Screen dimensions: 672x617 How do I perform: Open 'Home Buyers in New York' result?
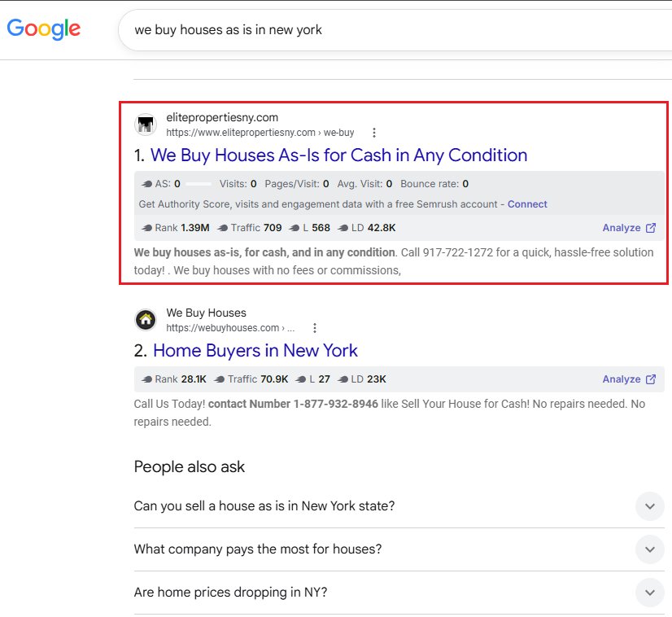click(x=255, y=351)
